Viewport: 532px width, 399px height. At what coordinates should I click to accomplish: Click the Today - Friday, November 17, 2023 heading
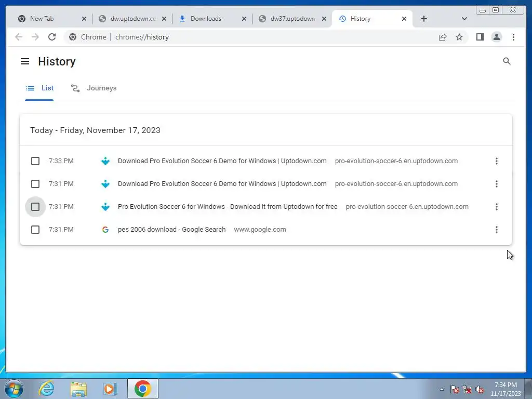(95, 130)
